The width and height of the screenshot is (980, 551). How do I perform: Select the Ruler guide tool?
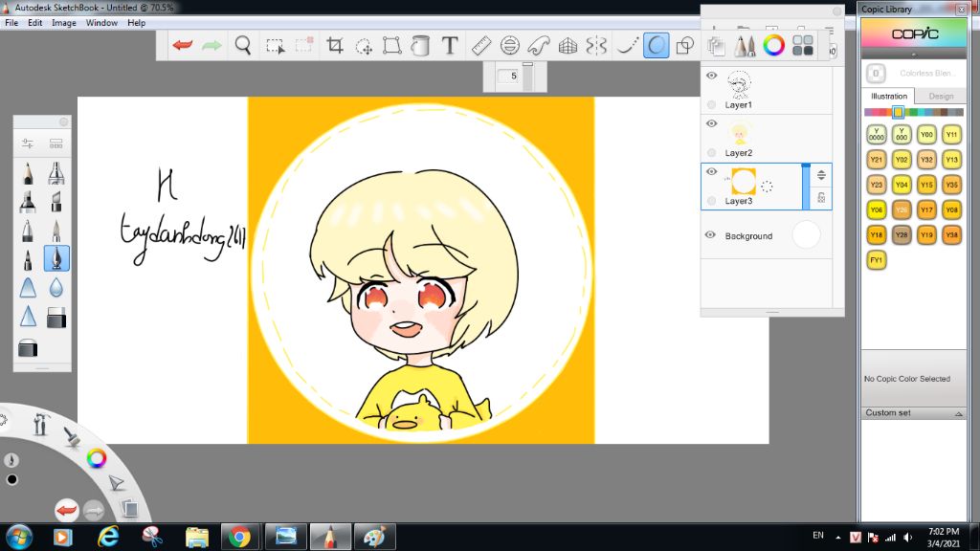click(481, 46)
